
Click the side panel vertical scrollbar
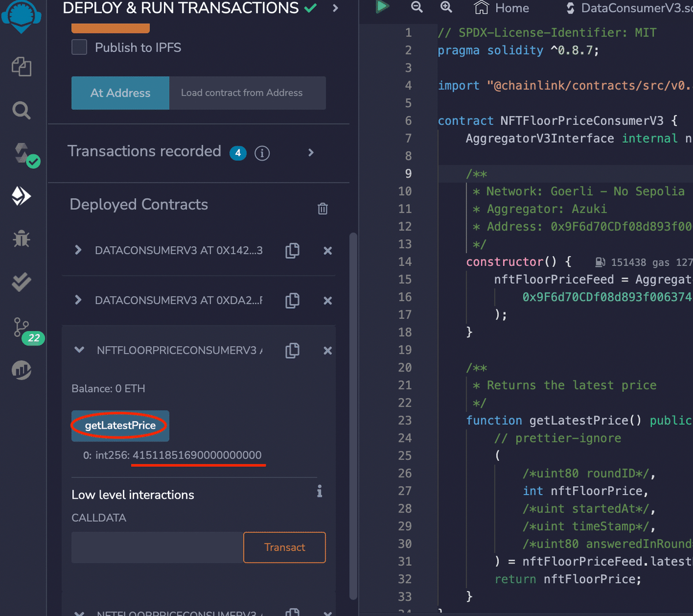click(353, 416)
